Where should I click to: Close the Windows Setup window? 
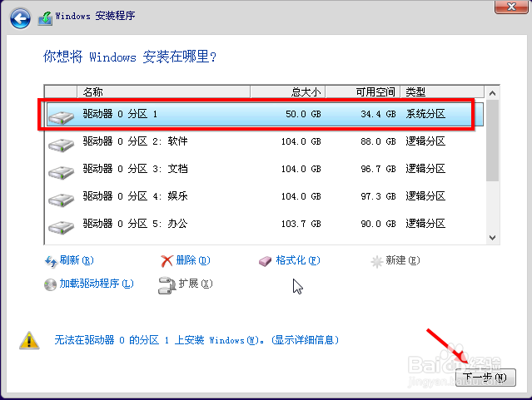point(511,7)
